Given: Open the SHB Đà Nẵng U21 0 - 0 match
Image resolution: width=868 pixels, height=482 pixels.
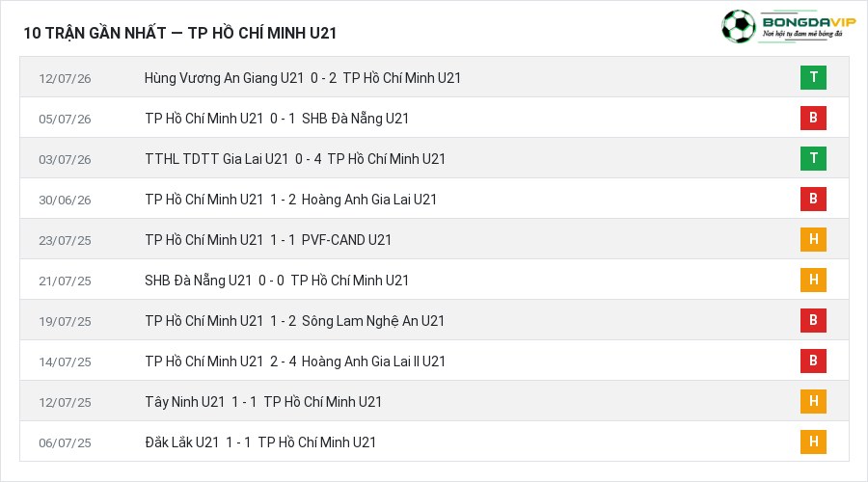Looking at the screenshot, I should coord(435,280).
